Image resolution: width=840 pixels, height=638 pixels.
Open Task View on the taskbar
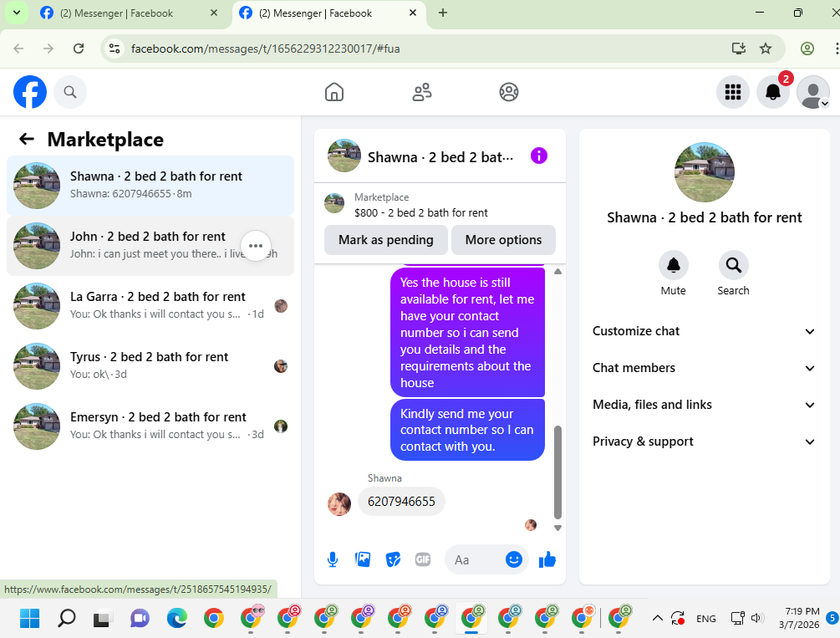click(x=103, y=618)
